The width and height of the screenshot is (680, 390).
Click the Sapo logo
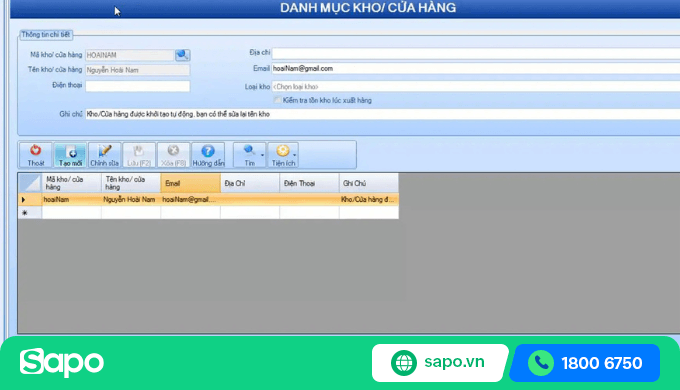(62, 362)
